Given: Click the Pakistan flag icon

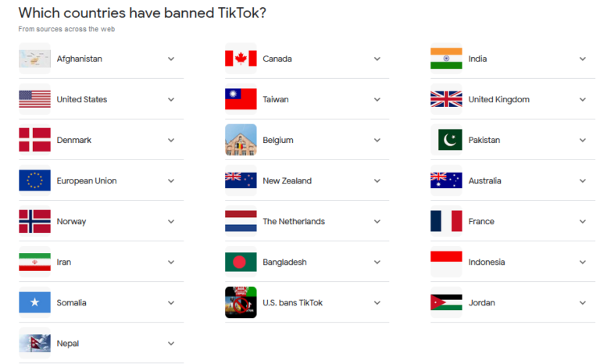Looking at the screenshot, I should [x=446, y=140].
